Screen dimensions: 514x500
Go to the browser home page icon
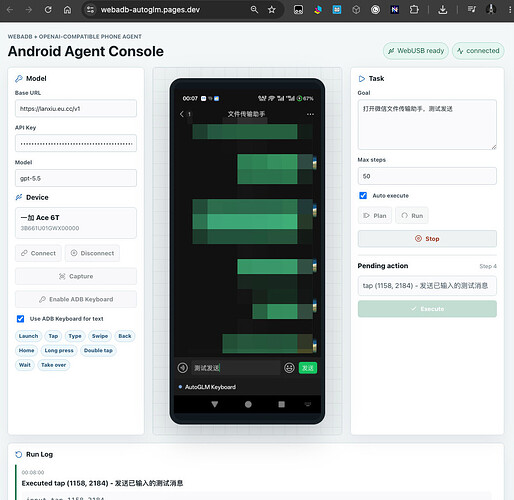click(x=67, y=10)
